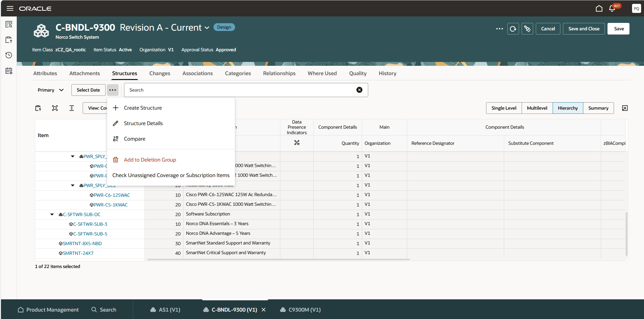
Task: Switch to the Categories tab
Action: [x=238, y=73]
